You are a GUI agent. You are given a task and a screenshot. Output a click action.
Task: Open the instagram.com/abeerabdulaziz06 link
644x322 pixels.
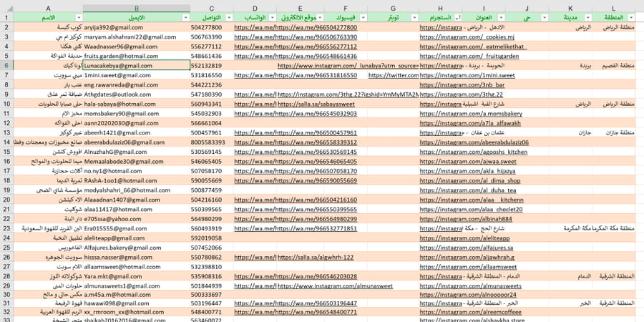tap(474, 142)
